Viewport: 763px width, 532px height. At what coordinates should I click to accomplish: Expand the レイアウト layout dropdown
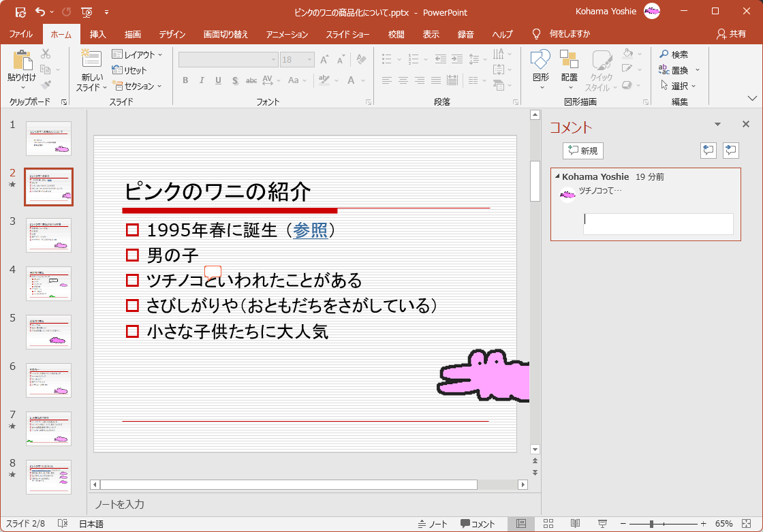[x=138, y=54]
